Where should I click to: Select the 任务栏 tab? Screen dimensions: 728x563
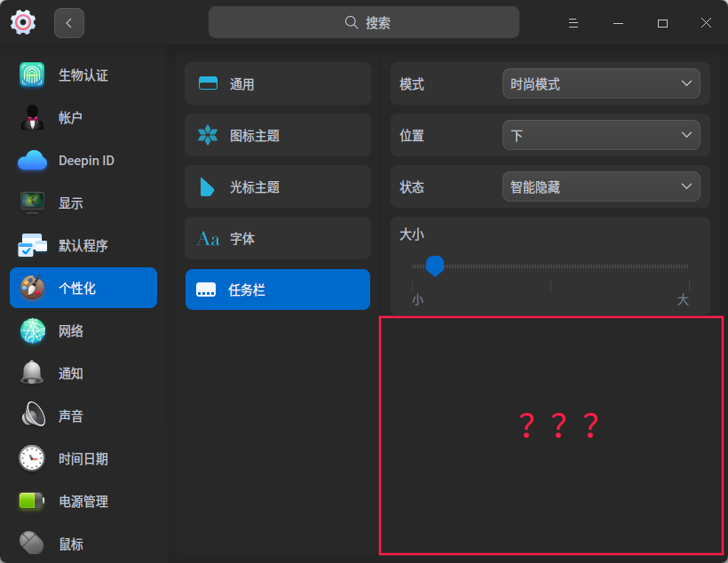coord(278,289)
